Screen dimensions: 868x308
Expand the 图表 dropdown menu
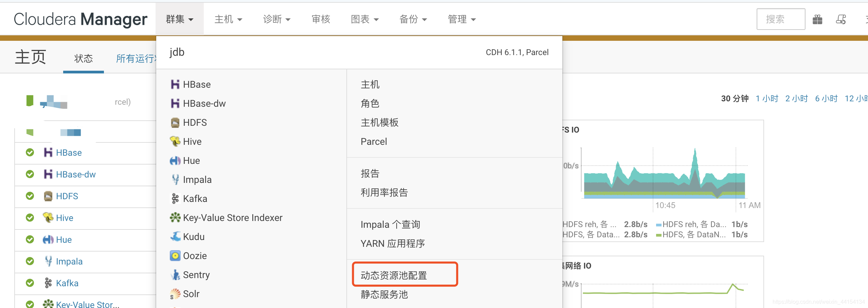pyautogui.click(x=365, y=19)
